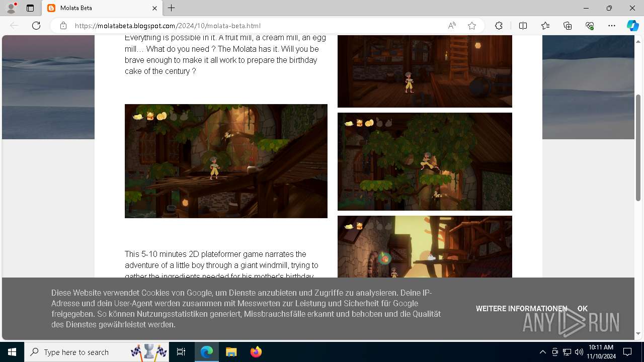The width and height of the screenshot is (644, 362).
Task: Click text 'cake of the century ?'
Action: pyautogui.click(x=160, y=71)
